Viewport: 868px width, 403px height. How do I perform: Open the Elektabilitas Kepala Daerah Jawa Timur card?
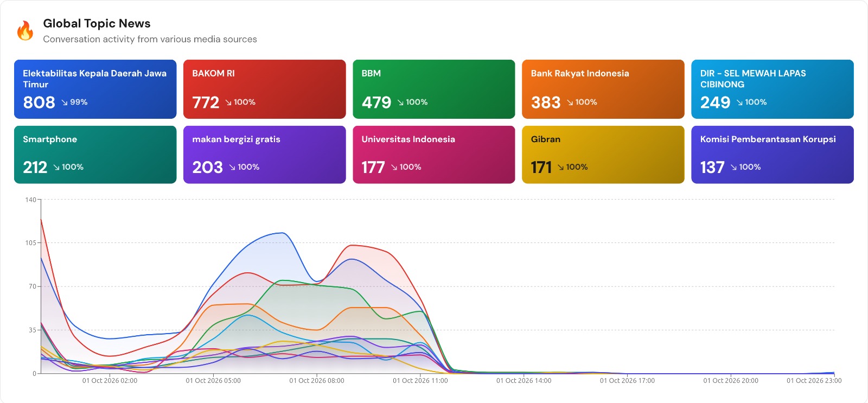pos(95,89)
